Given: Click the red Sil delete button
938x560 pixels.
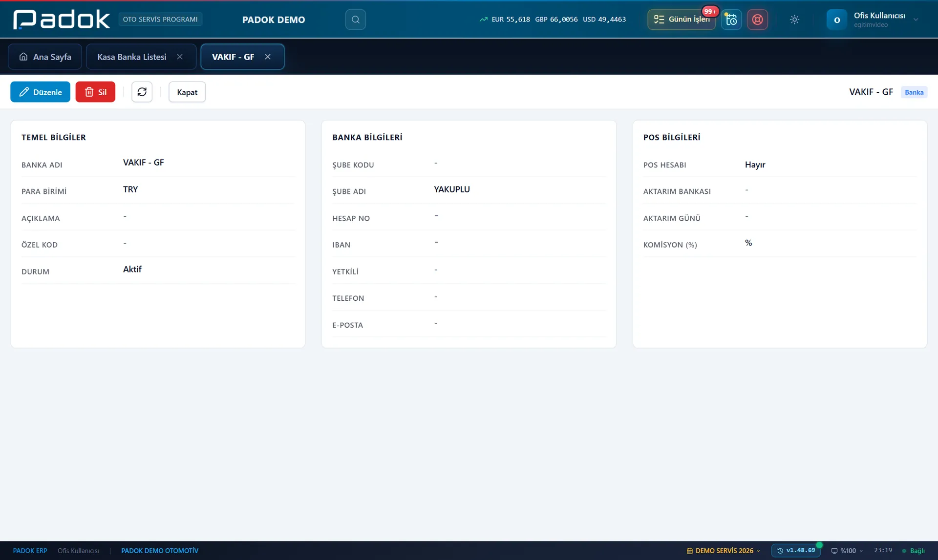Looking at the screenshot, I should point(95,92).
